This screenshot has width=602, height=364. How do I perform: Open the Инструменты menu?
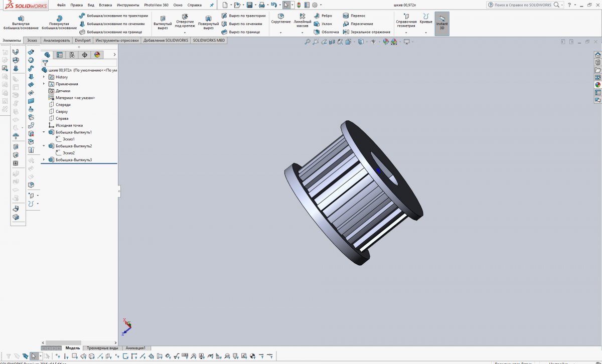pos(128,5)
